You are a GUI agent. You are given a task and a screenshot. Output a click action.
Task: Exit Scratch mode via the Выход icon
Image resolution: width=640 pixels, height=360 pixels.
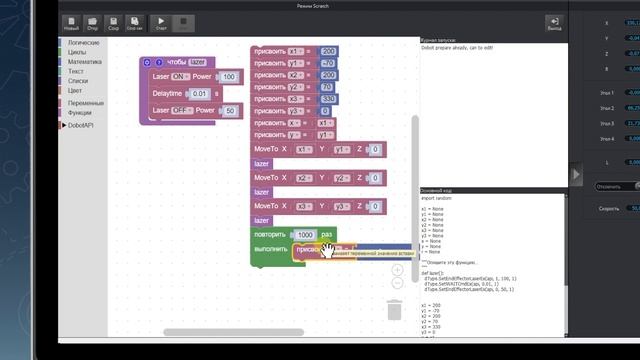click(554, 23)
